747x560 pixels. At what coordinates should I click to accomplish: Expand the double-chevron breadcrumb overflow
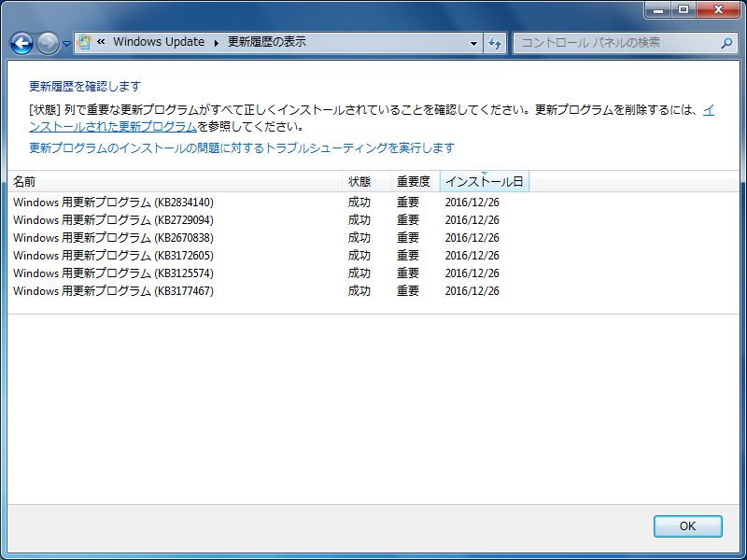coord(101,42)
